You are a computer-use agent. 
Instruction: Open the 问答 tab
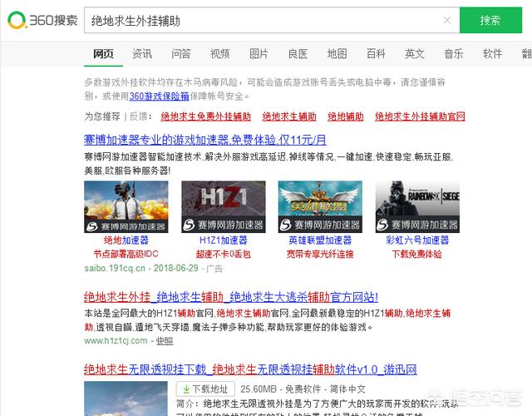[181, 53]
